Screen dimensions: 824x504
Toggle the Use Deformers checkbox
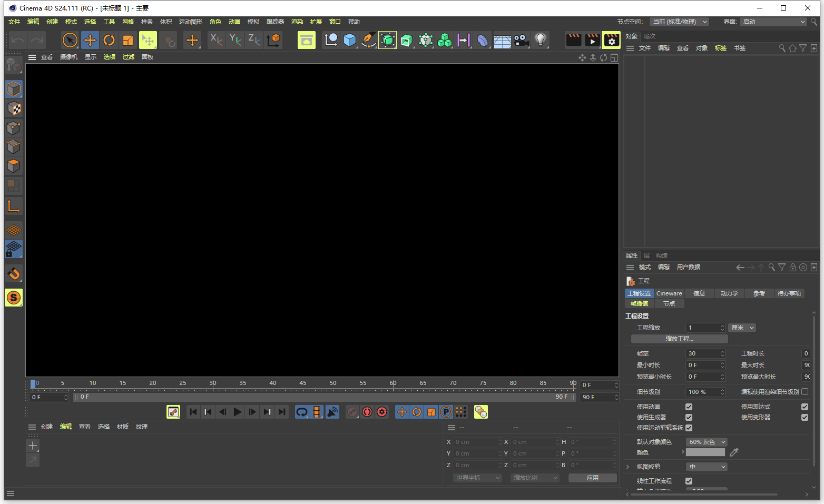(x=805, y=417)
